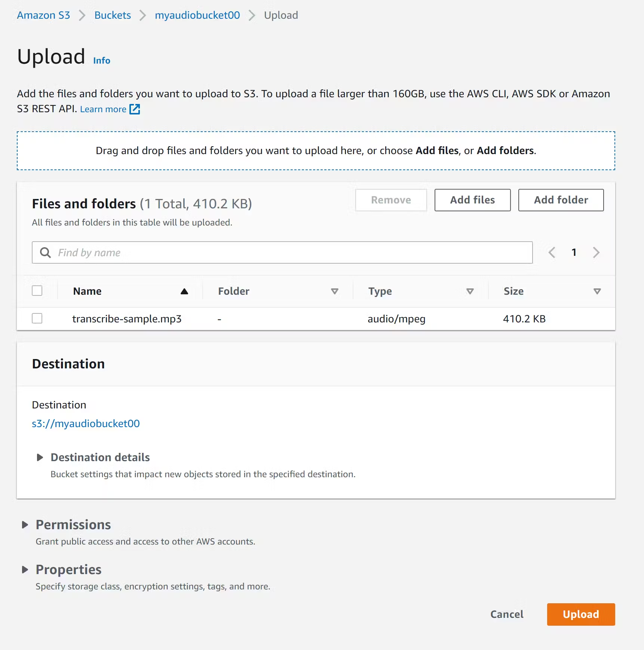The width and height of the screenshot is (644, 650).
Task: Expand the Properties section
Action: (25, 570)
